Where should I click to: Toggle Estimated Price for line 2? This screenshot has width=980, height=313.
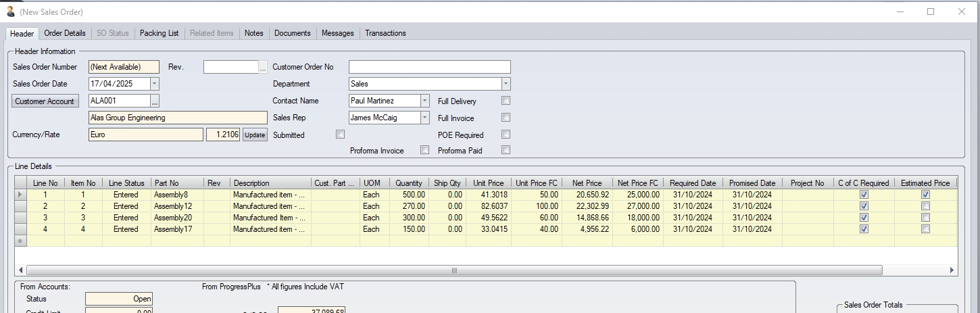tap(925, 206)
